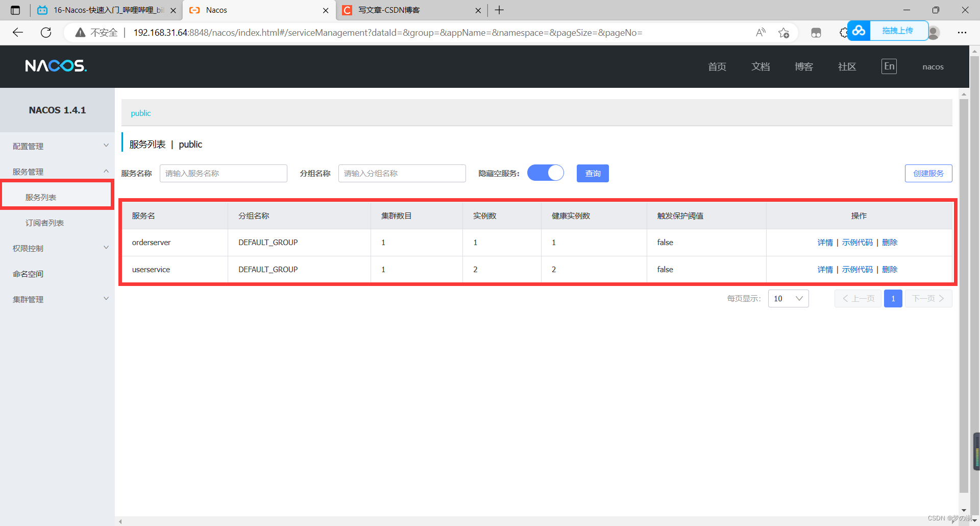The height and width of the screenshot is (526, 980).
Task: Open 命名空间 in the sidebar
Action: (x=28, y=274)
